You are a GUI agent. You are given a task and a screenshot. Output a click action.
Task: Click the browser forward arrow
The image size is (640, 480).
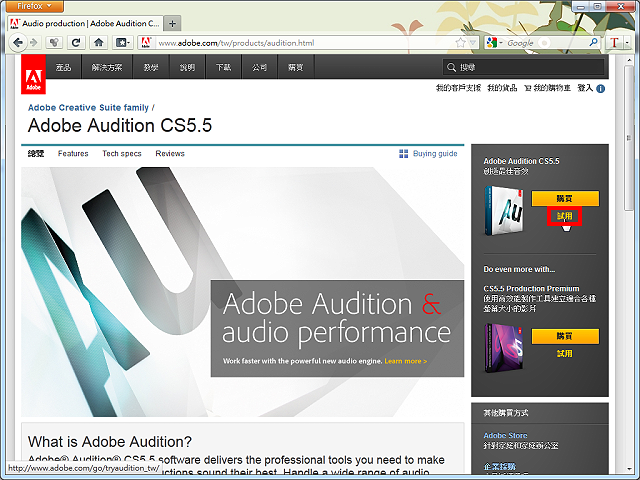(x=34, y=42)
